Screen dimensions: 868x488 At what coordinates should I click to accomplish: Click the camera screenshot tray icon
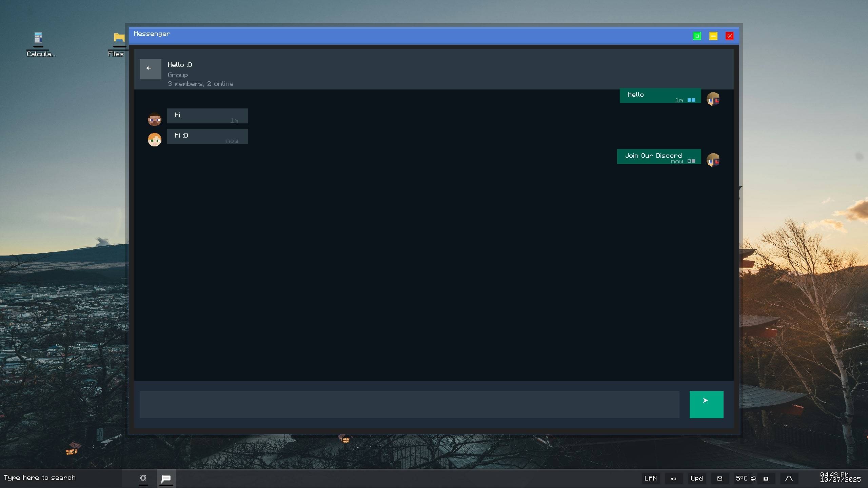click(x=766, y=479)
